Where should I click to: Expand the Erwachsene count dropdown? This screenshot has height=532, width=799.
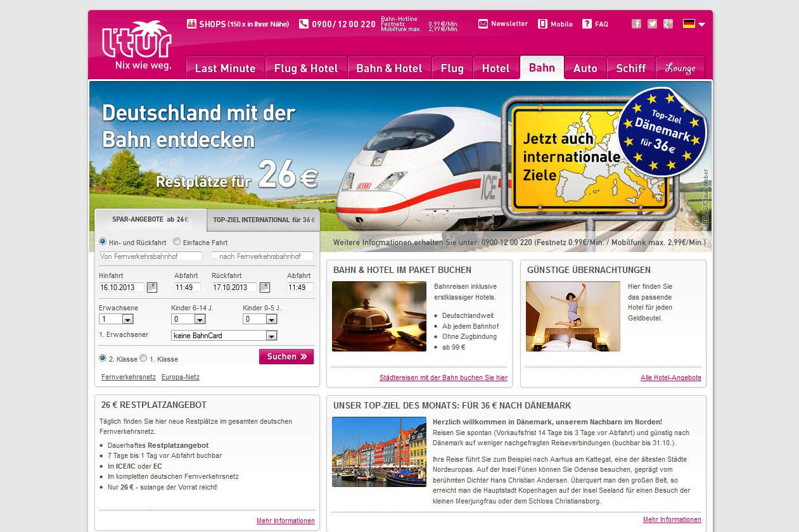pyautogui.click(x=127, y=319)
